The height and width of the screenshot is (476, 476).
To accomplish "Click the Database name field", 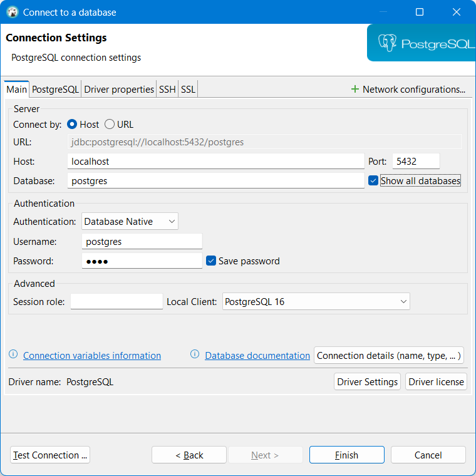I will 216,180.
